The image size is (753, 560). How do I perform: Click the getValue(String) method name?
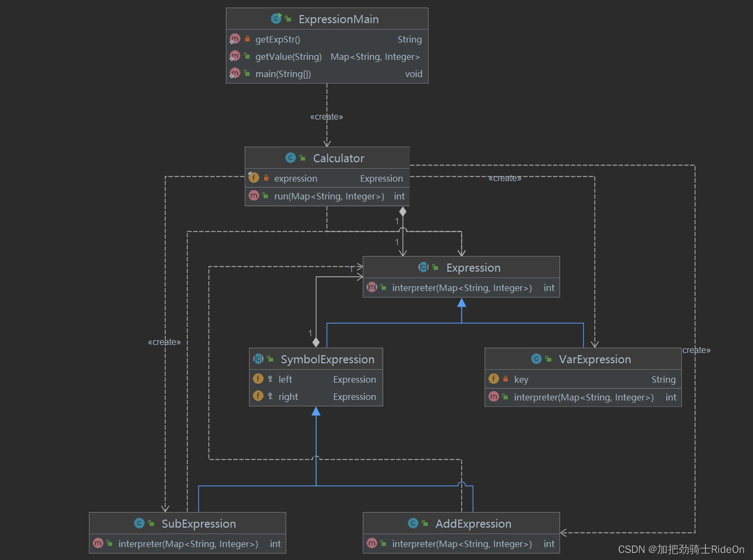[288, 57]
